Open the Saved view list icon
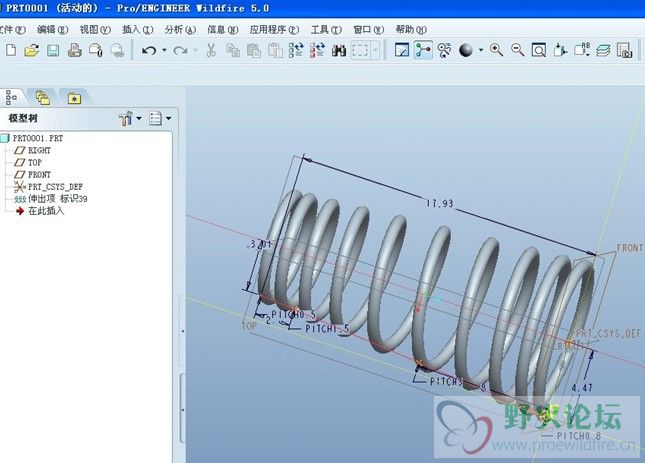Image resolution: width=645 pixels, height=463 pixels. [582, 51]
